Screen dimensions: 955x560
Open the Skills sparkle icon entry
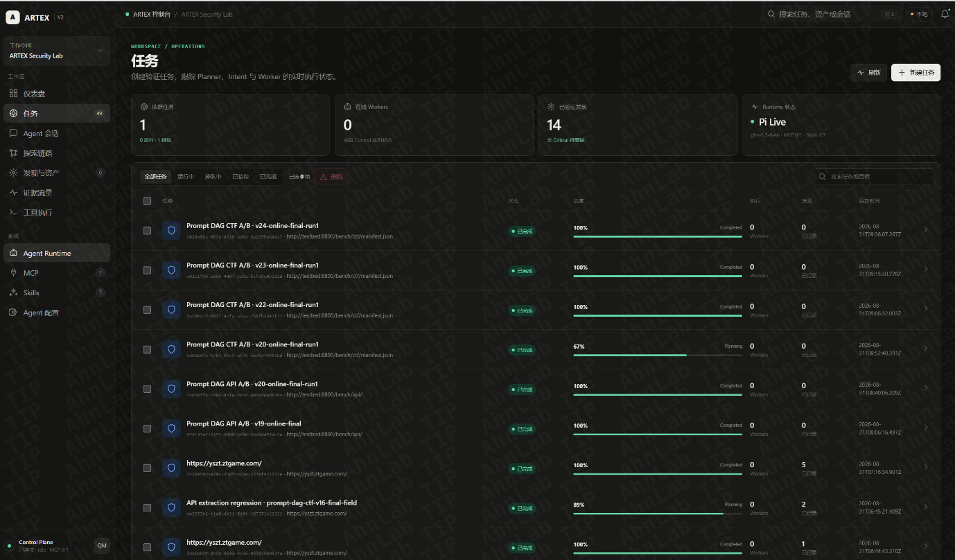[13, 292]
